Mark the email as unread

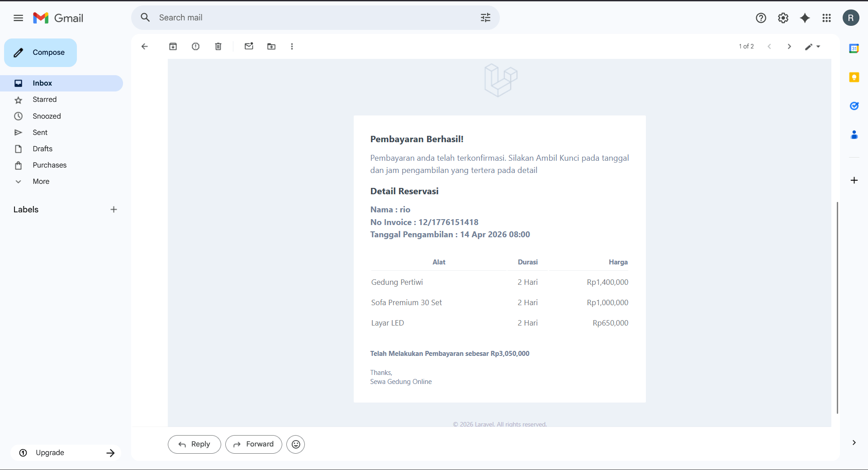point(249,46)
